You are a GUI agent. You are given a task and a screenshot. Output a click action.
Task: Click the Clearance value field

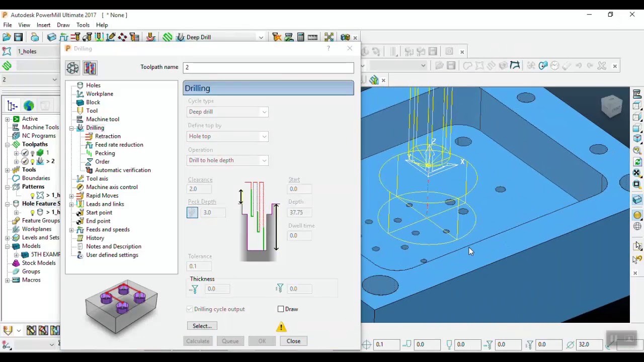tap(200, 189)
